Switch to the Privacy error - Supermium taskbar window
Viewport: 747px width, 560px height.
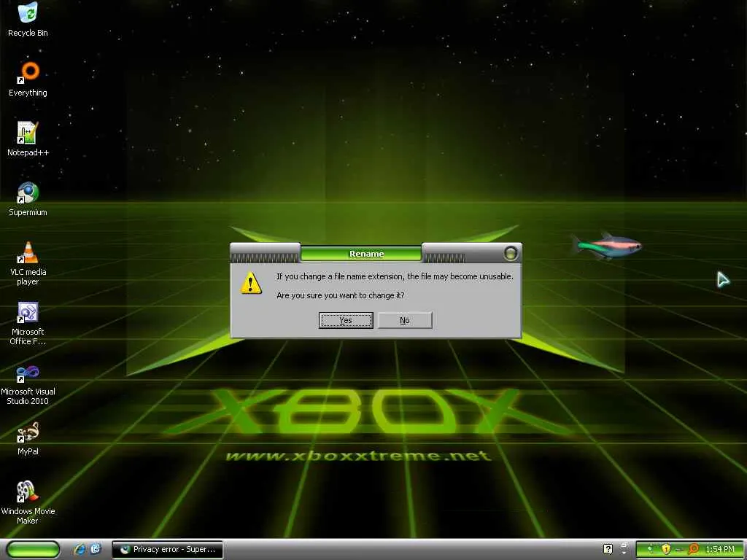167,550
